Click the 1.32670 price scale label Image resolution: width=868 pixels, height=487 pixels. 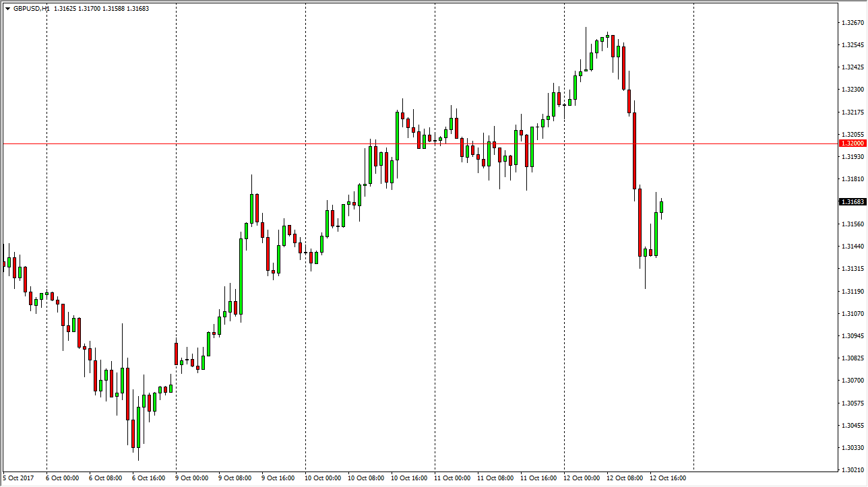point(852,23)
